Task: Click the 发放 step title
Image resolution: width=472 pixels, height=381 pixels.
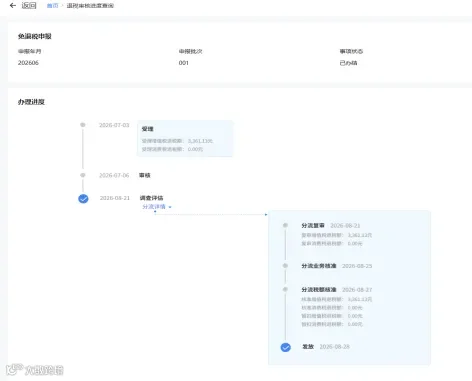Action: point(308,347)
